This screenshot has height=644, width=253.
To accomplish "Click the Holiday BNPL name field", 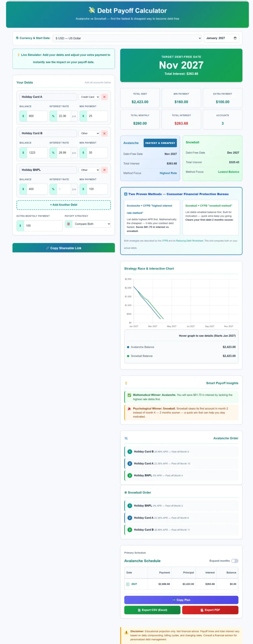I will pyautogui.click(x=48, y=170).
